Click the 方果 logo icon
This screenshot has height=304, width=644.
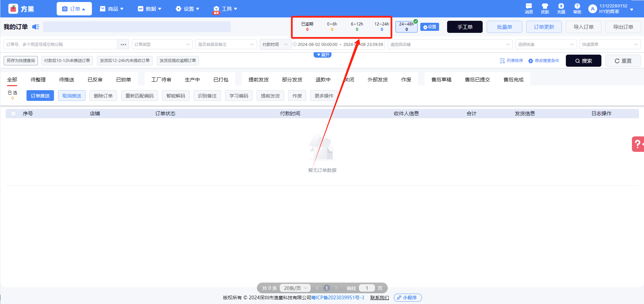pos(13,9)
